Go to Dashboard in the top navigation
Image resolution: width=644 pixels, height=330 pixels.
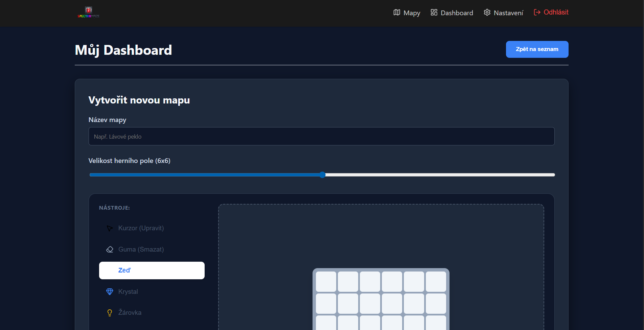(452, 13)
